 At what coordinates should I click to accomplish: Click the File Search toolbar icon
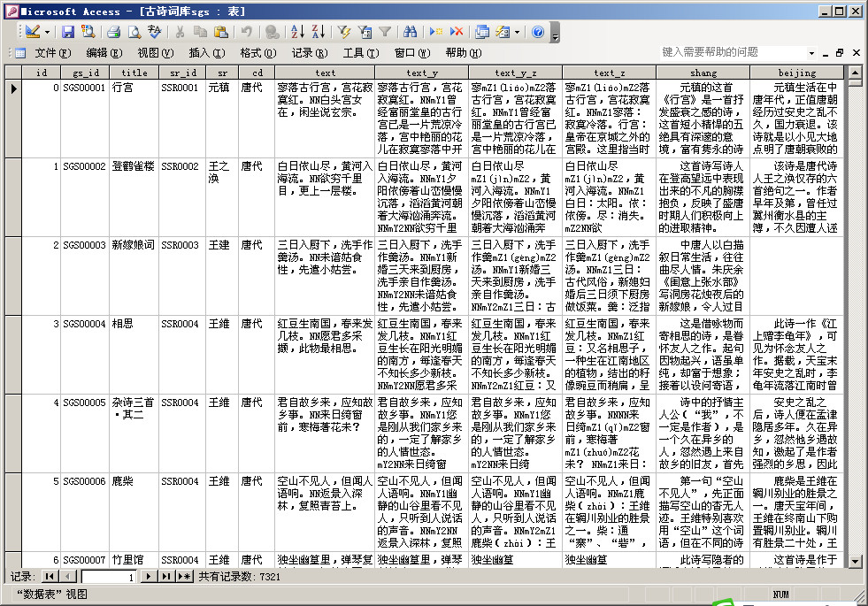[88, 32]
